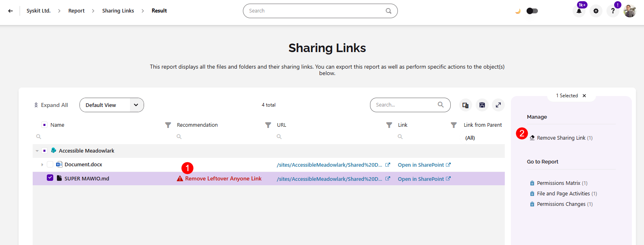The width and height of the screenshot is (644, 245).
Task: Click the Name column filter search box
Action: coord(103,137)
